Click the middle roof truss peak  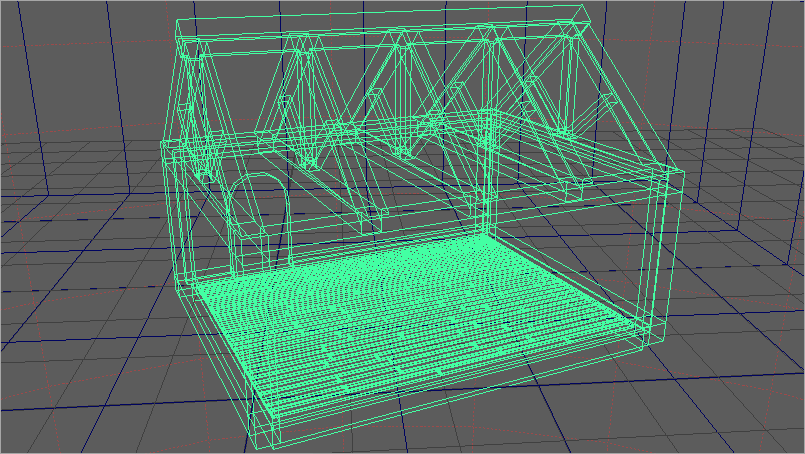pos(400,38)
